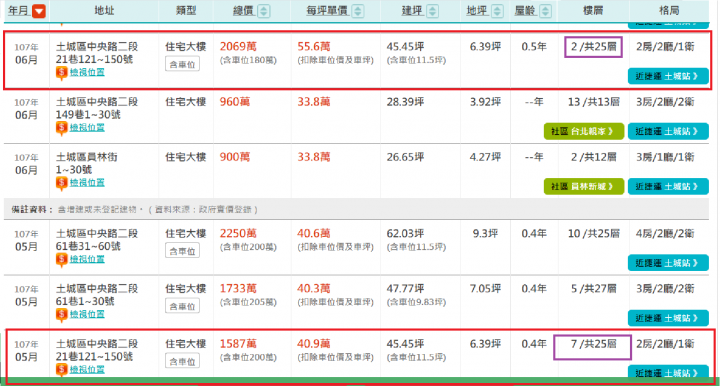This screenshot has width=720, height=386.
Task: Click the 年月 column header label
Action: pyautogui.click(x=18, y=11)
